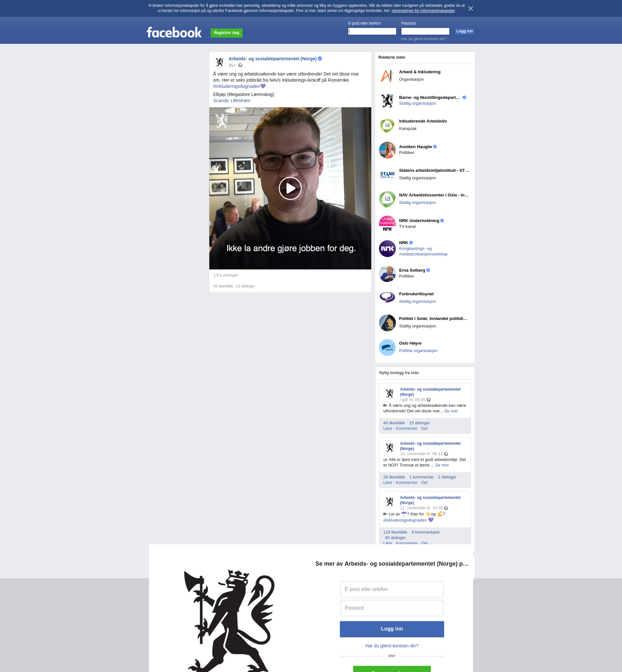622x672 pixels.
Task: Open 1 kommentar on NOFI Tromsø post
Action: [421, 477]
